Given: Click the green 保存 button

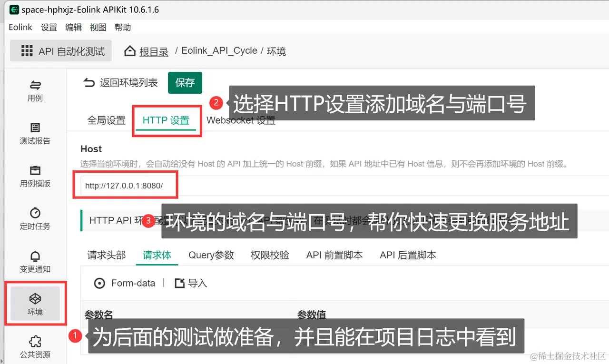Looking at the screenshot, I should [185, 83].
